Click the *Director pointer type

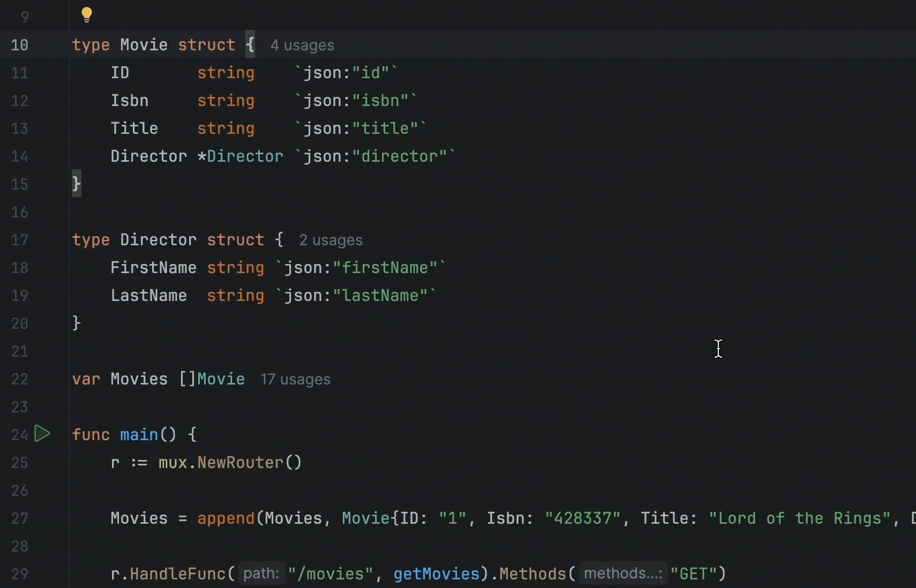[240, 156]
